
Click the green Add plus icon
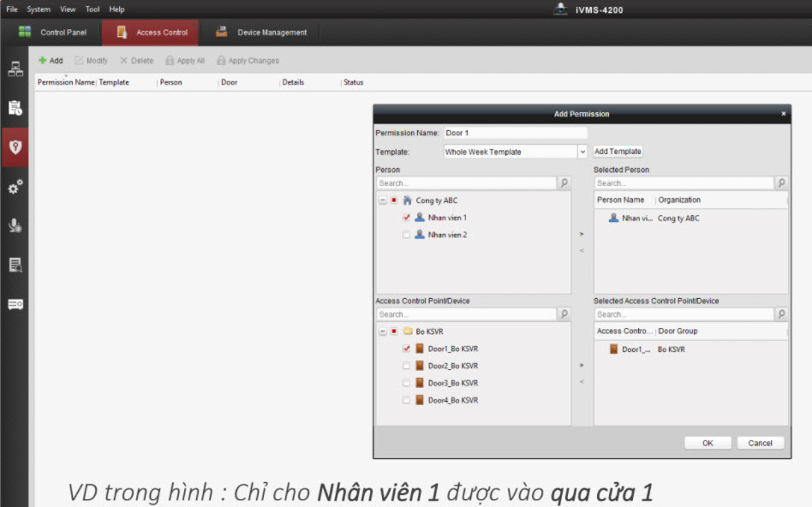[x=43, y=61]
